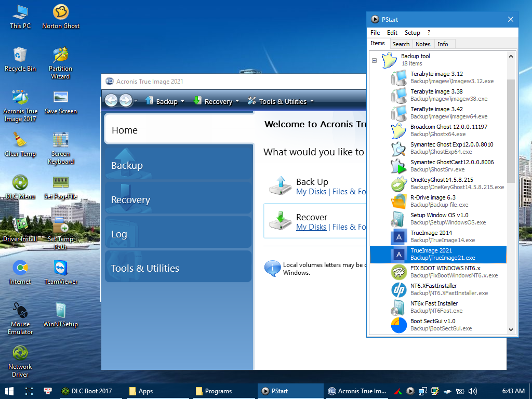Select the R-Drive image 6.3 entry
Screen dimensions: 532x399
(x=438, y=201)
